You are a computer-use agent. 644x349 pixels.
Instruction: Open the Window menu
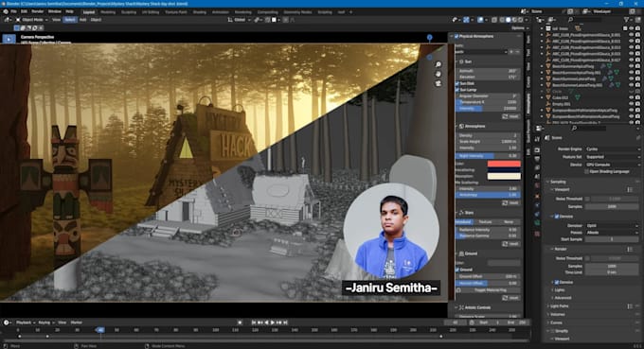[x=55, y=11]
